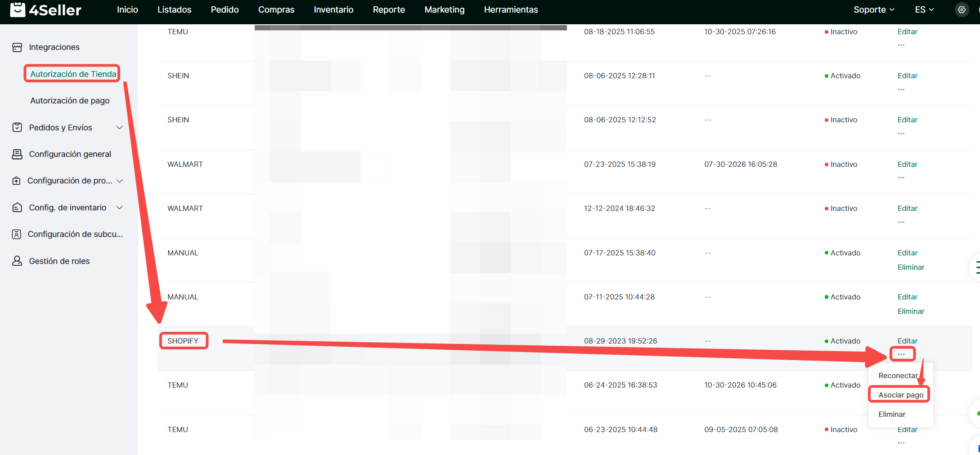Click the 4Seller logo icon
This screenshot has width=980, height=455.
click(18, 9)
